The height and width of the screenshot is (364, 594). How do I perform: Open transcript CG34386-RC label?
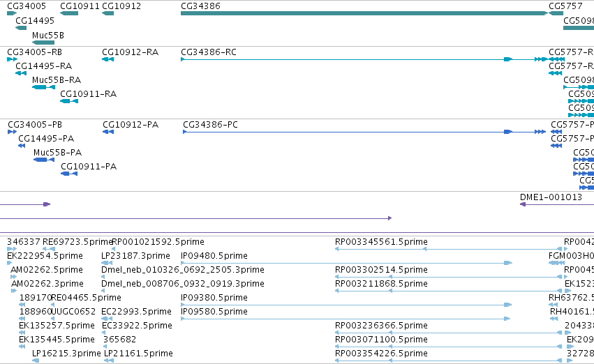pos(209,52)
